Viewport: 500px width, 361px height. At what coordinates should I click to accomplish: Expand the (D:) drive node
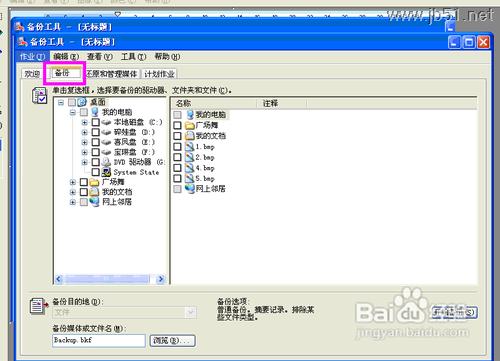[85, 132]
